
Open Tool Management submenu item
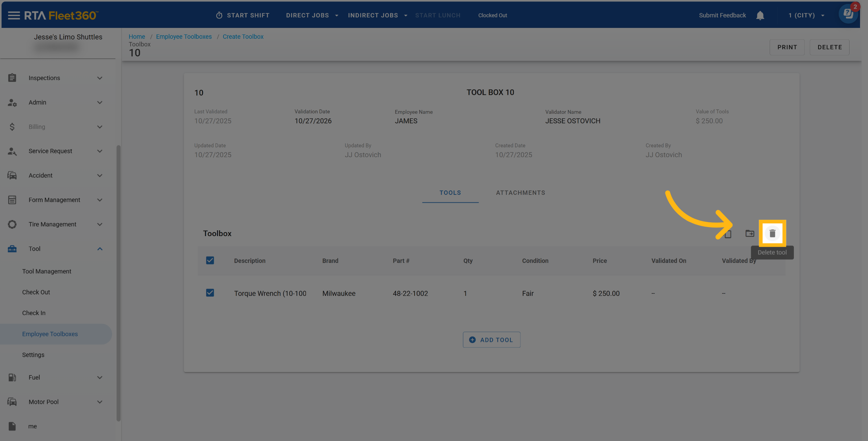[x=47, y=271]
